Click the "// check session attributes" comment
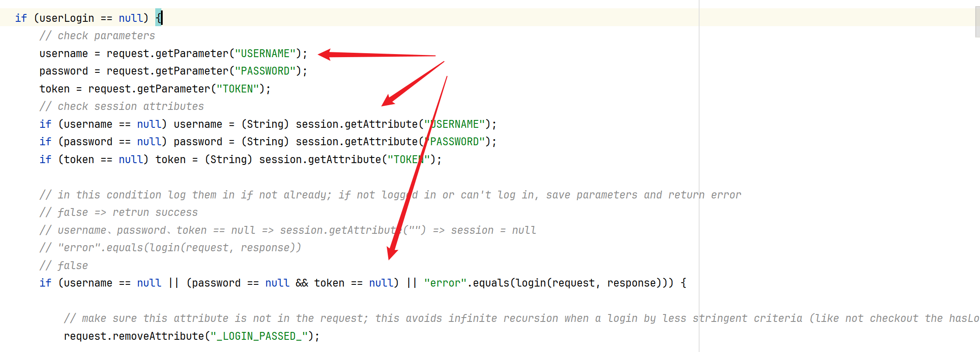Screen dimensions: 980x352 coord(122,106)
